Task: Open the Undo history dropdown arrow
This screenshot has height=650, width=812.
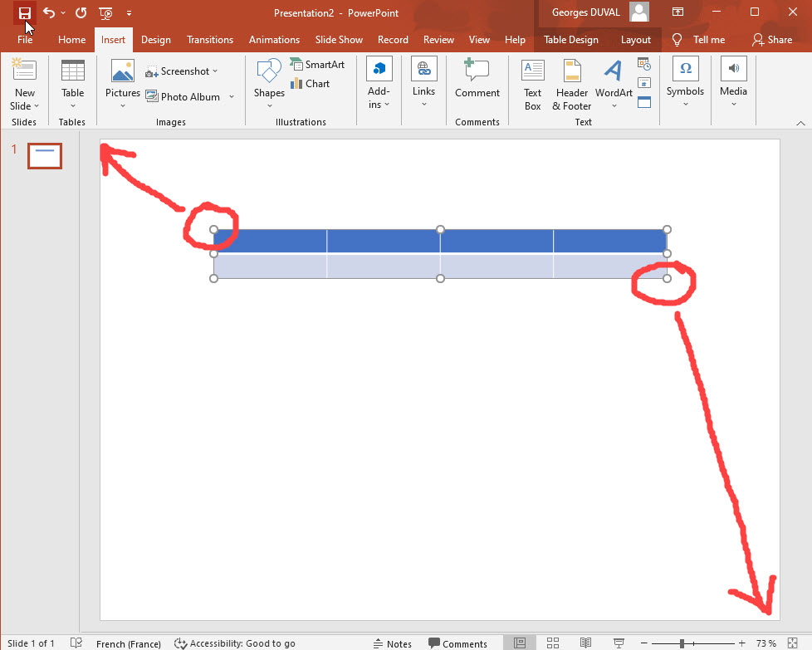Action: tap(63, 12)
